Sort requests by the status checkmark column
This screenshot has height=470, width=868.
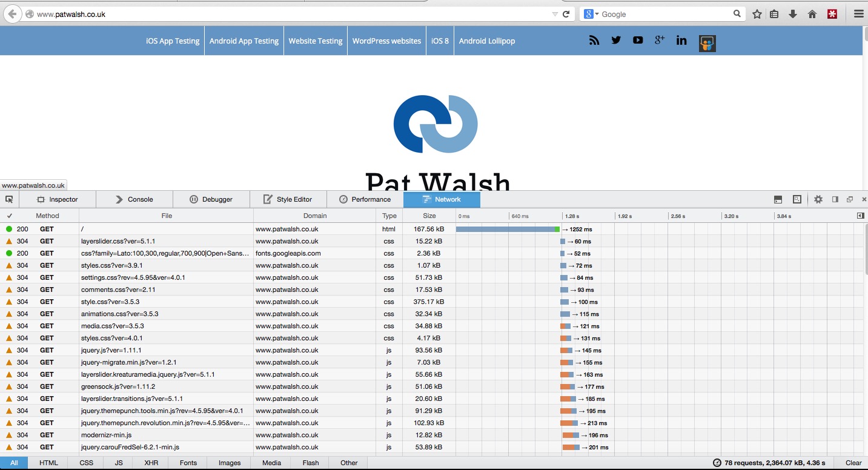[9, 216]
